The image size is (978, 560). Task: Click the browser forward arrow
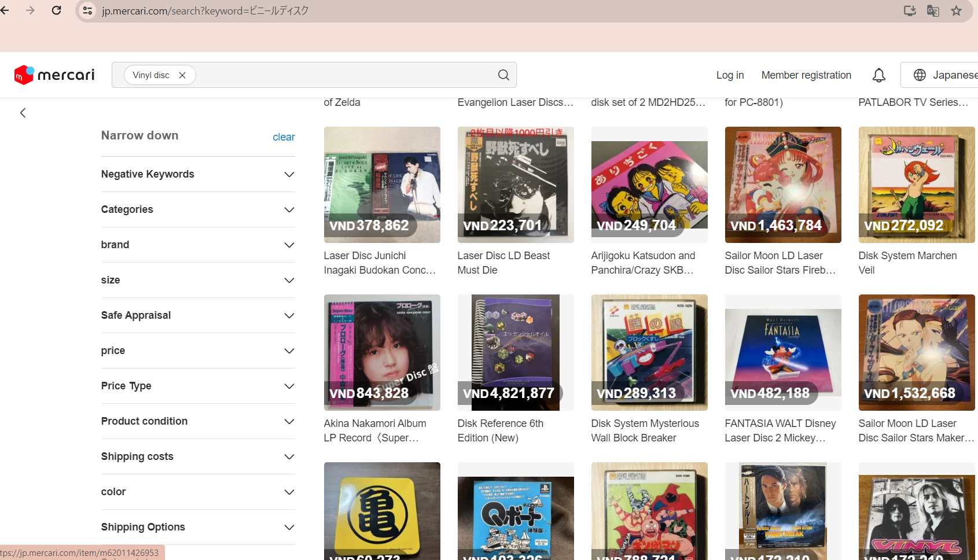coord(30,10)
